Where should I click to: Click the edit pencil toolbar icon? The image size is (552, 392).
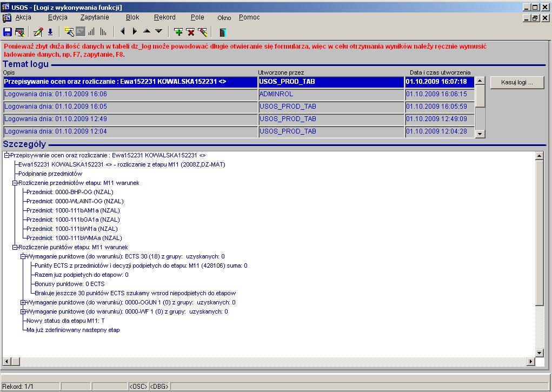click(38, 32)
